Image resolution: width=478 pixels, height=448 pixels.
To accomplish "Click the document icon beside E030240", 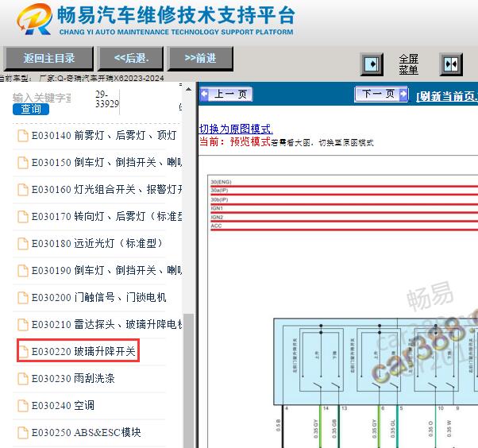I will click(23, 406).
